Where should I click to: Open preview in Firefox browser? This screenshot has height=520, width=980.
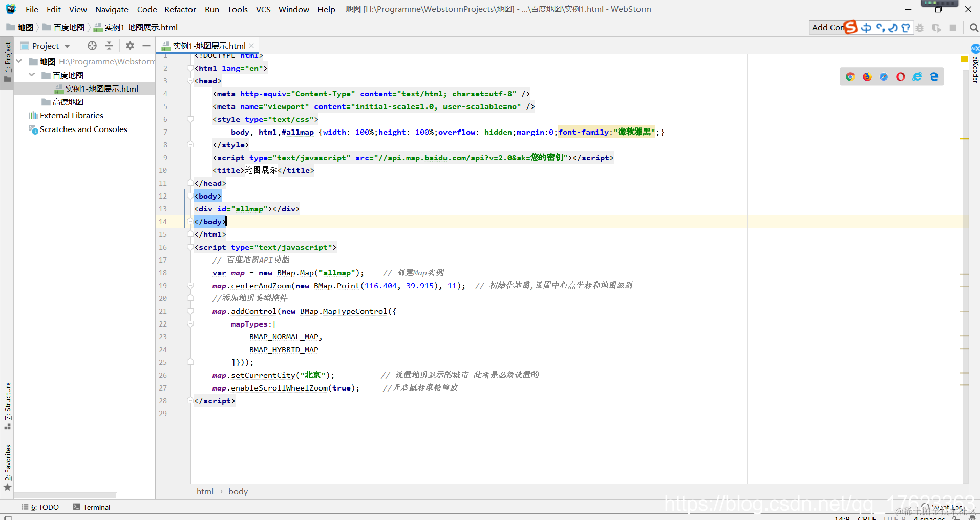point(867,77)
